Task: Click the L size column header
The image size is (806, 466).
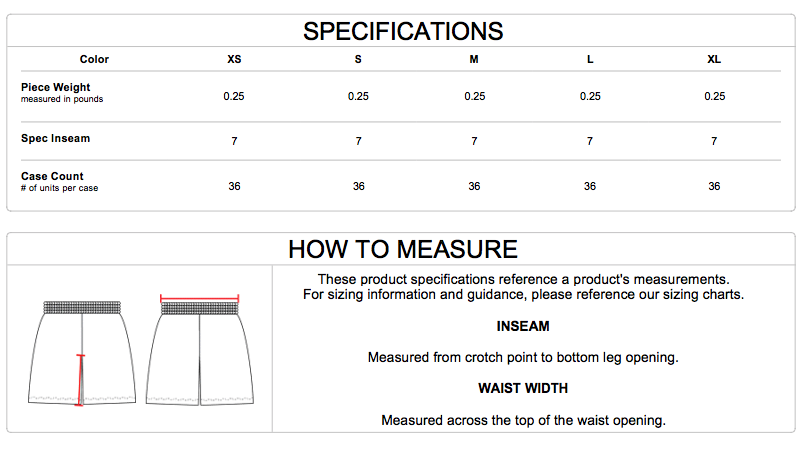Action: [x=590, y=60]
